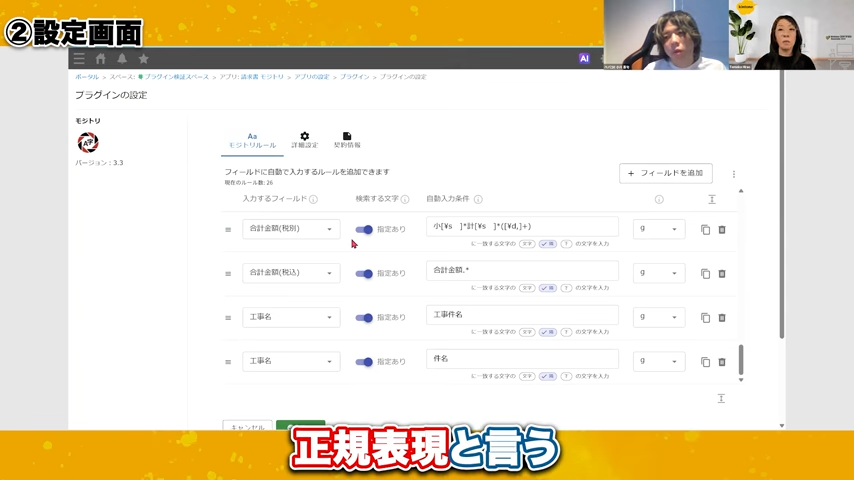Toggle the 文字 chip under 合計金額.* condition
The width and height of the screenshot is (854, 480).
(x=527, y=288)
